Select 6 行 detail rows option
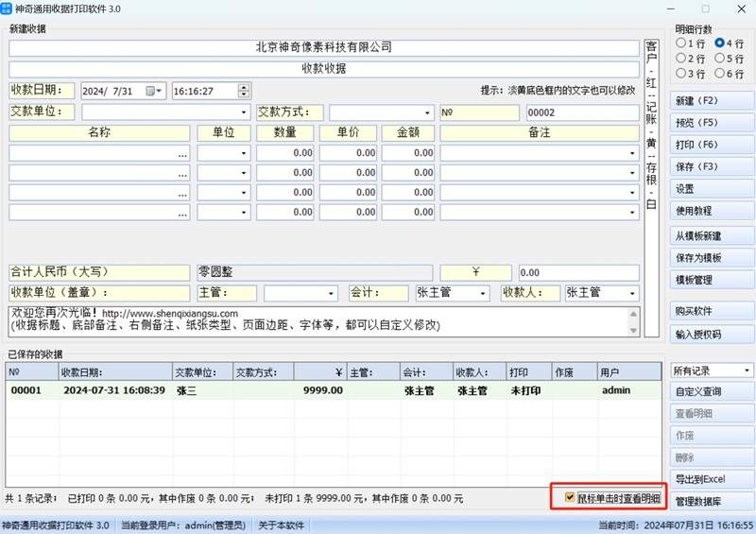 [x=719, y=74]
